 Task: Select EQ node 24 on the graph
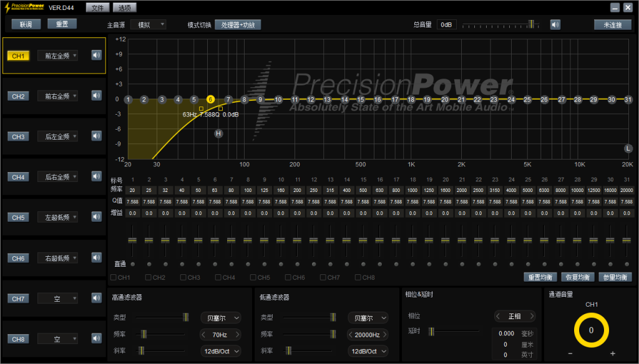coord(511,99)
